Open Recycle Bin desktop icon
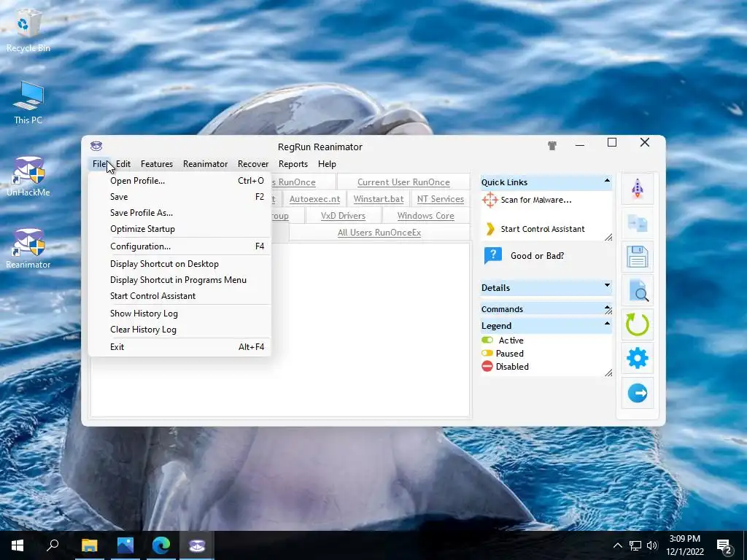 click(x=28, y=32)
